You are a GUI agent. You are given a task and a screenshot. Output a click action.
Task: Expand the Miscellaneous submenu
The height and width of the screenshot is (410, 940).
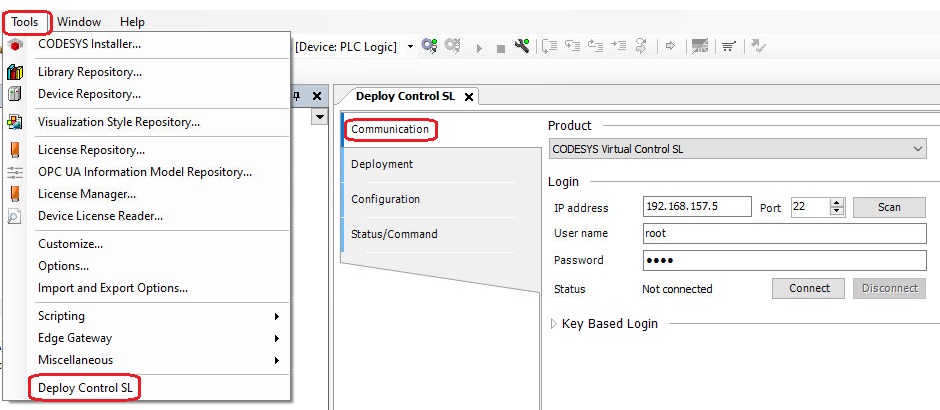(276, 361)
